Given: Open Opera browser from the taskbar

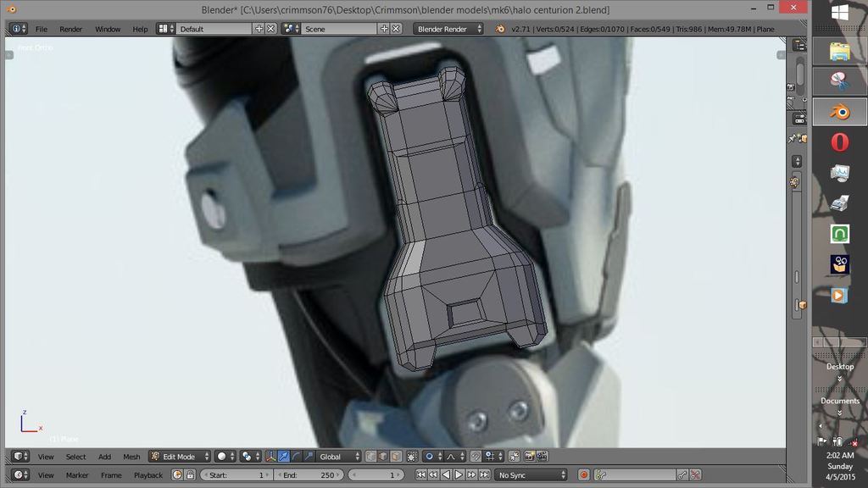Looking at the screenshot, I should click(839, 143).
